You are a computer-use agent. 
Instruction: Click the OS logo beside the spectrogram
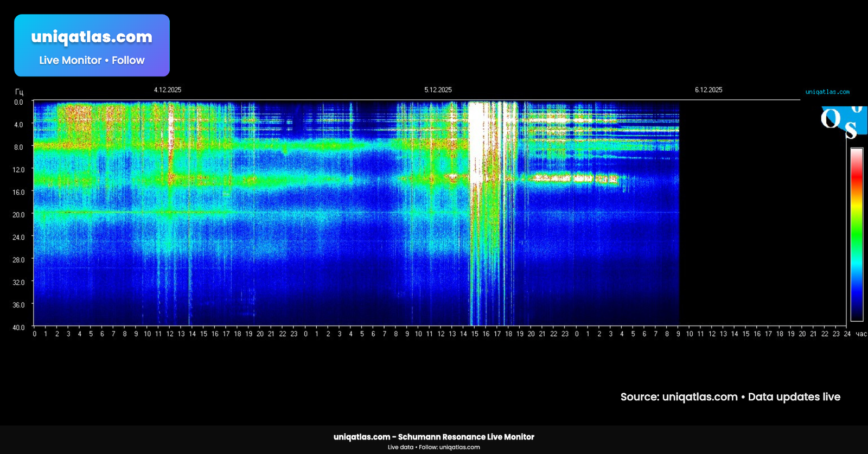click(844, 122)
